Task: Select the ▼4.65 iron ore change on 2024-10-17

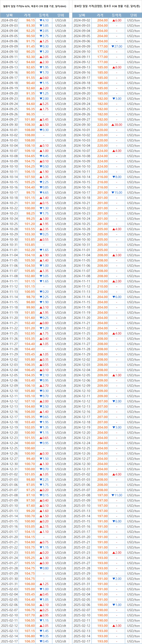Action: coord(44,193)
